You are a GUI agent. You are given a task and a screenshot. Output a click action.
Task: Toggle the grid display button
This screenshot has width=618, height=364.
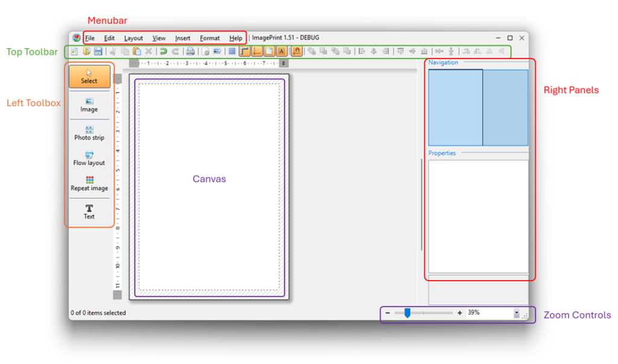click(x=232, y=51)
